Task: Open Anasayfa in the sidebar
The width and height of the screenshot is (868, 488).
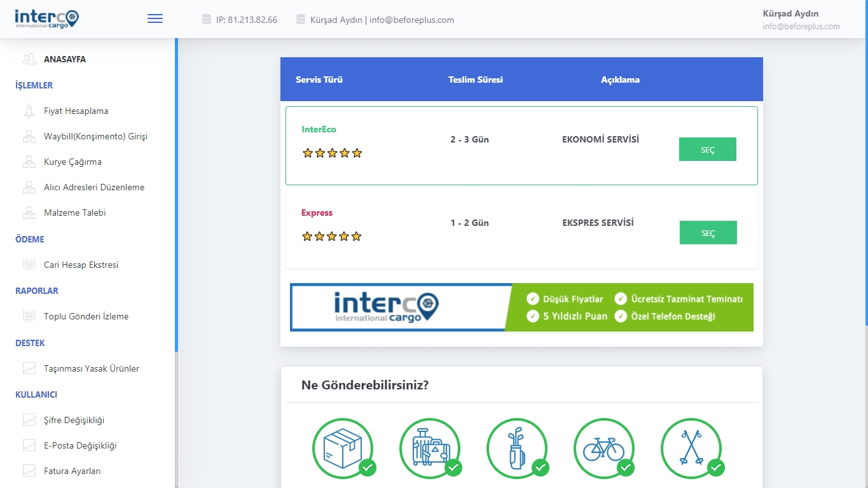Action: (x=64, y=59)
